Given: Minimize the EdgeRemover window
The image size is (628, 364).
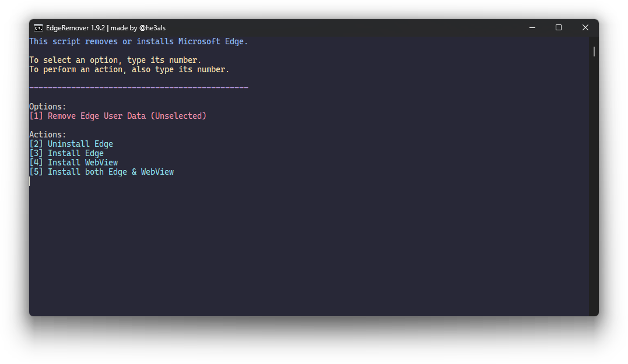Looking at the screenshot, I should pos(532,27).
